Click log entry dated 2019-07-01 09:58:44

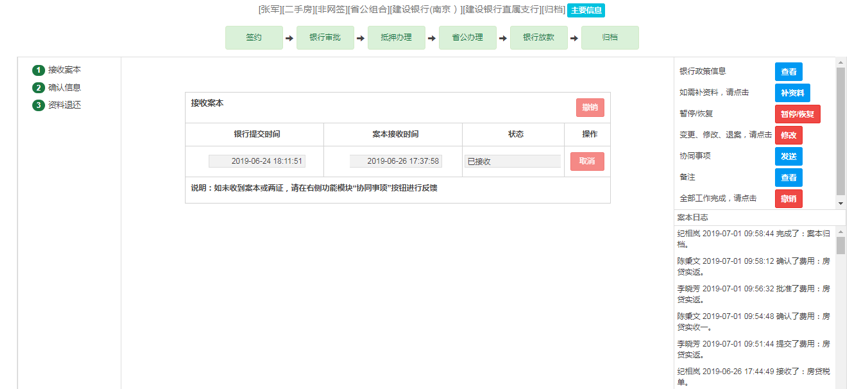pos(754,239)
